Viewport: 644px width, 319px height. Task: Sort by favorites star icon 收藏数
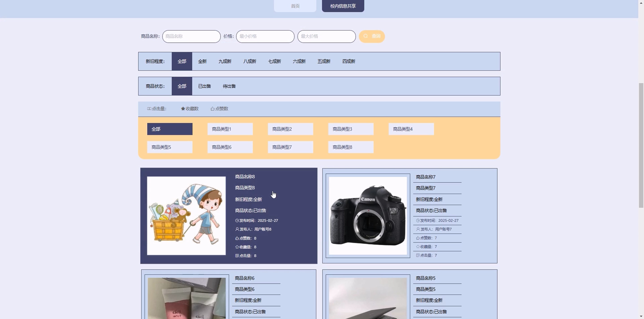[x=183, y=109]
